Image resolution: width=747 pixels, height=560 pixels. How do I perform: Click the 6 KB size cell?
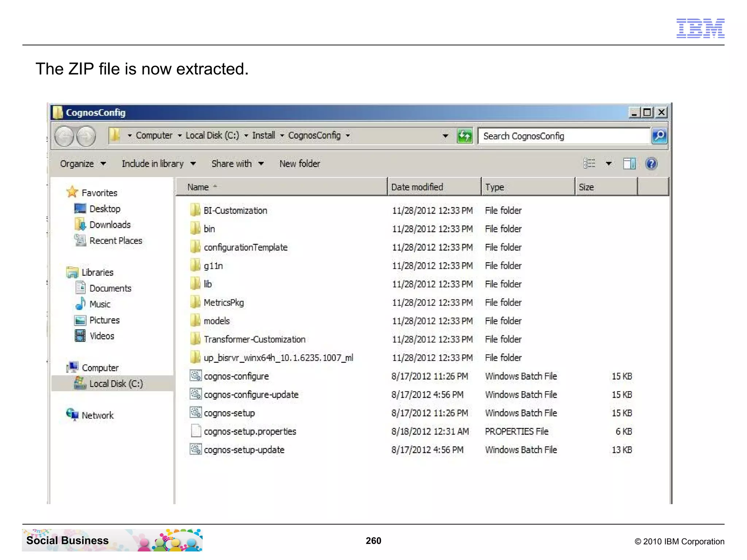pos(624,431)
